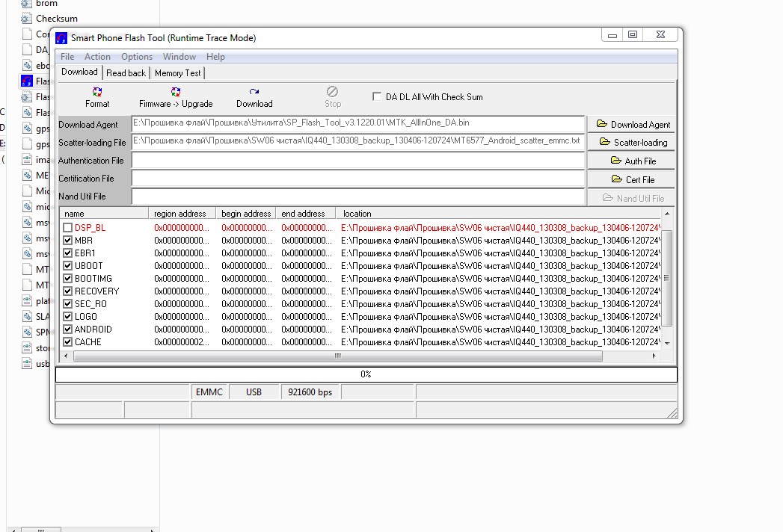Check the DSP_BL partition checkbox
The width and height of the screenshot is (783, 532).
(68, 227)
